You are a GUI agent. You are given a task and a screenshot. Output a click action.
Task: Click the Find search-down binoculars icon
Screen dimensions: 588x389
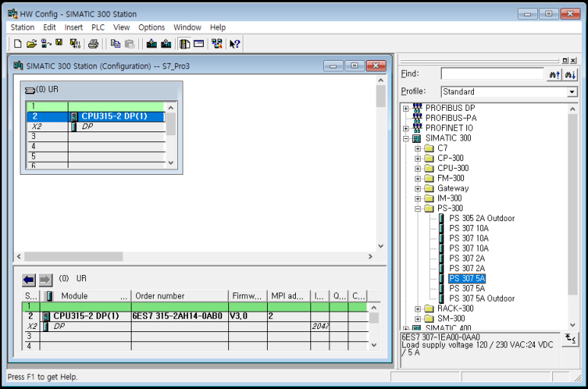point(570,74)
